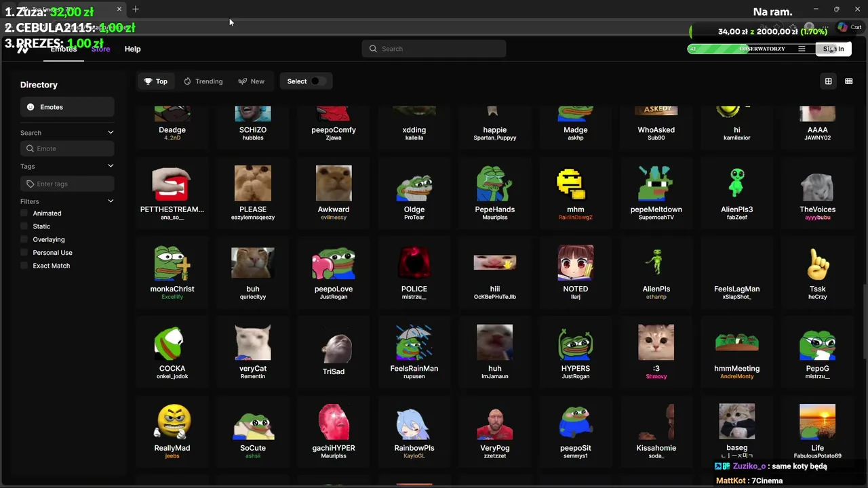Screen dimensions: 868x488
Task: Click the Life sunset emote
Action: [x=818, y=422]
